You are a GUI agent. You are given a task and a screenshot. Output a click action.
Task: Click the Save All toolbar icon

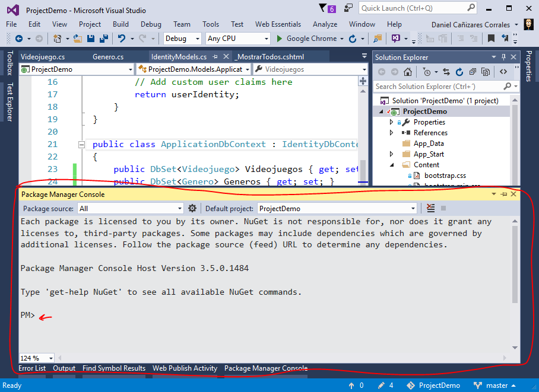click(x=104, y=39)
